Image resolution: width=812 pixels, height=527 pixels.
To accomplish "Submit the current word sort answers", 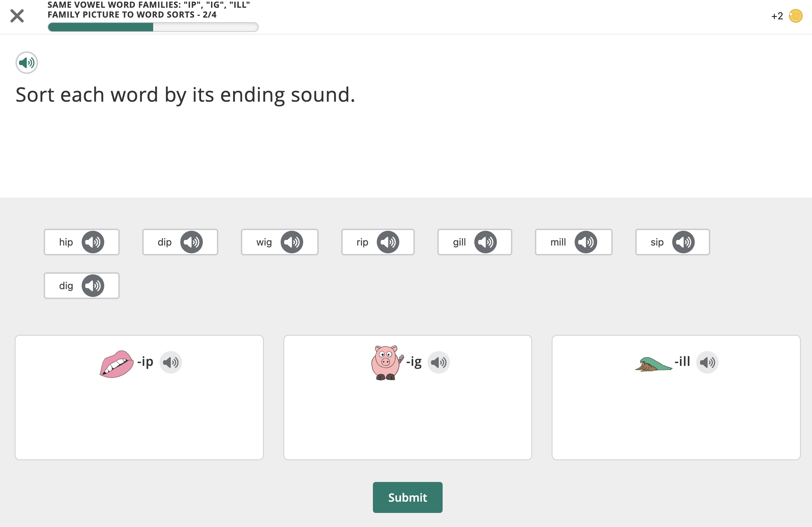I will pos(407,497).
